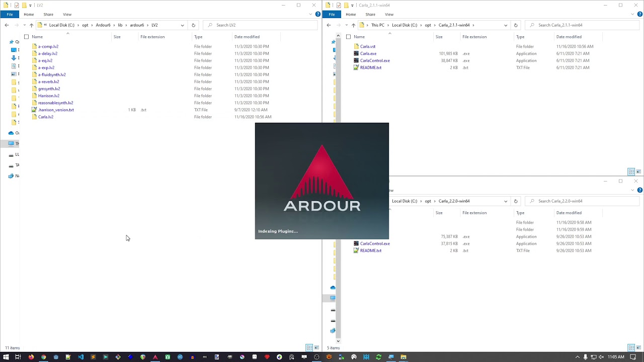Open Chrome from the taskbar

coord(43,357)
